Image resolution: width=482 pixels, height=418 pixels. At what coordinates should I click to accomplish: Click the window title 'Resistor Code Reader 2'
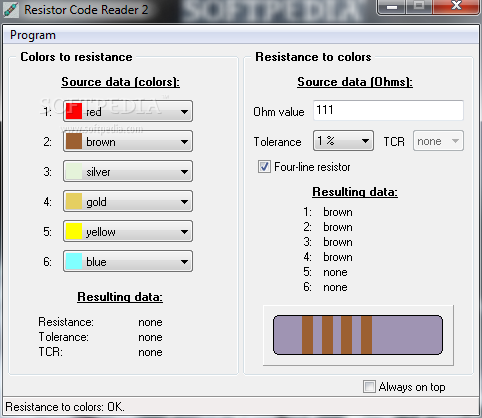coord(86,10)
